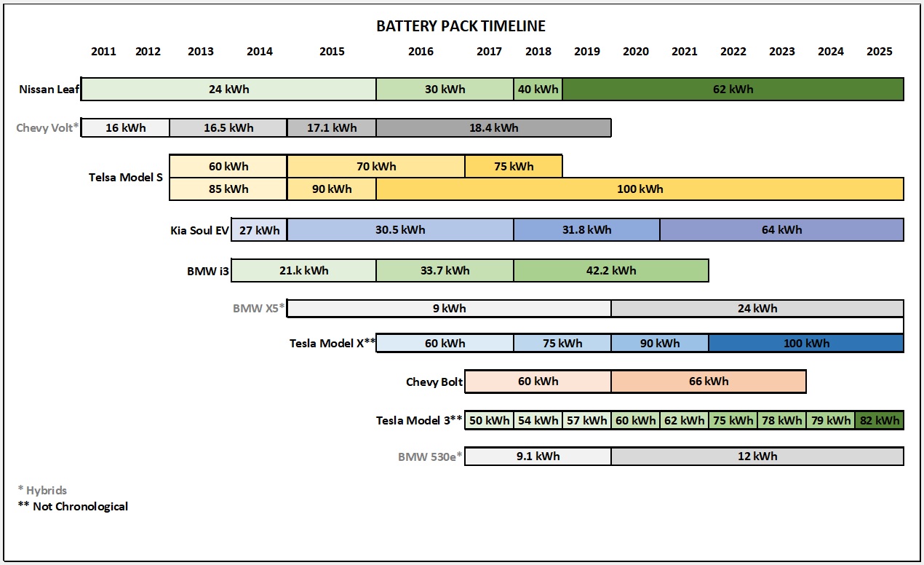This screenshot has height=565, width=924.
Task: Click the BMW X5 24 kWh bar
Action: coord(757,308)
